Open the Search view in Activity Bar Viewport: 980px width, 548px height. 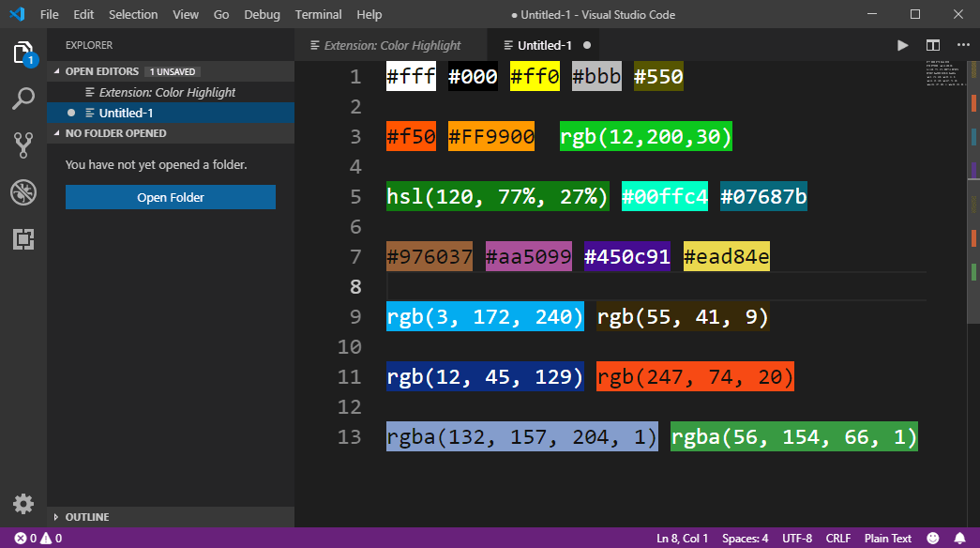pos(23,98)
